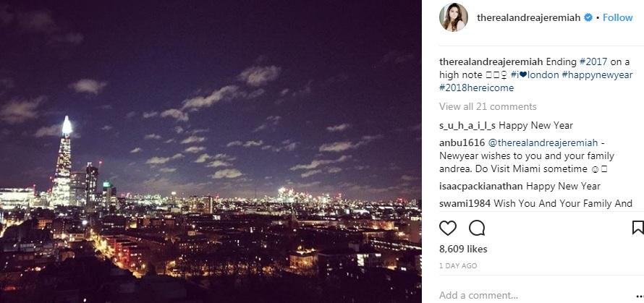Like the post with the heart icon
Viewport: 644px width, 303px height.
point(448,228)
